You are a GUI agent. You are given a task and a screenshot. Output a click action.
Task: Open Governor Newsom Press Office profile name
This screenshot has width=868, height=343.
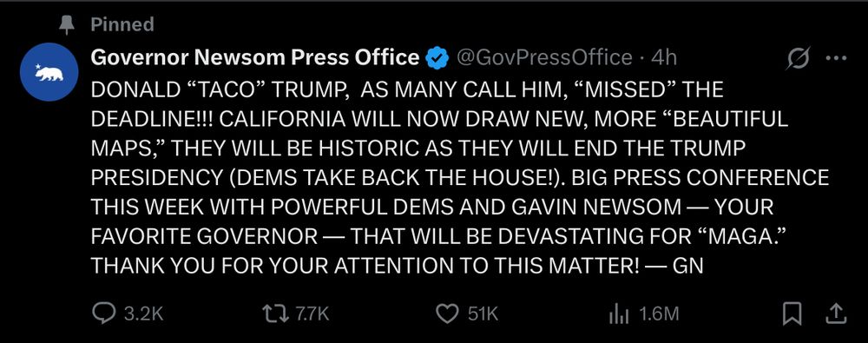(x=254, y=57)
